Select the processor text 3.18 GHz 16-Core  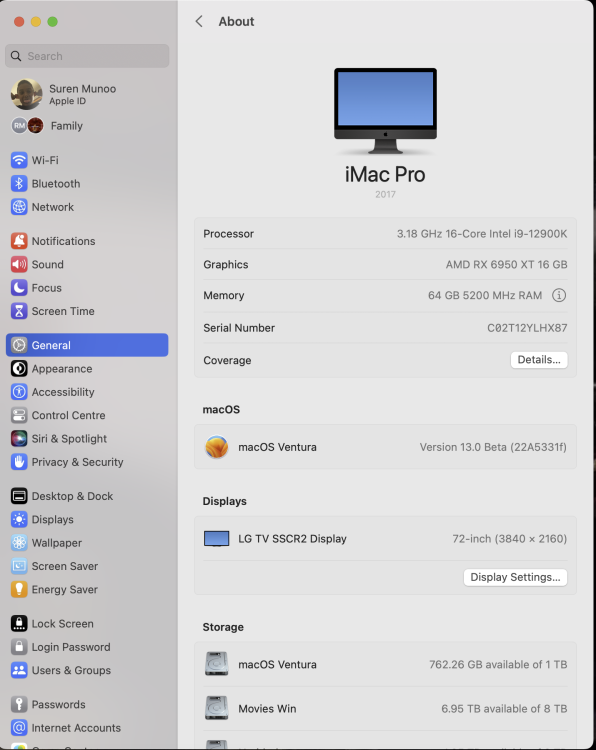pyautogui.click(x=482, y=233)
